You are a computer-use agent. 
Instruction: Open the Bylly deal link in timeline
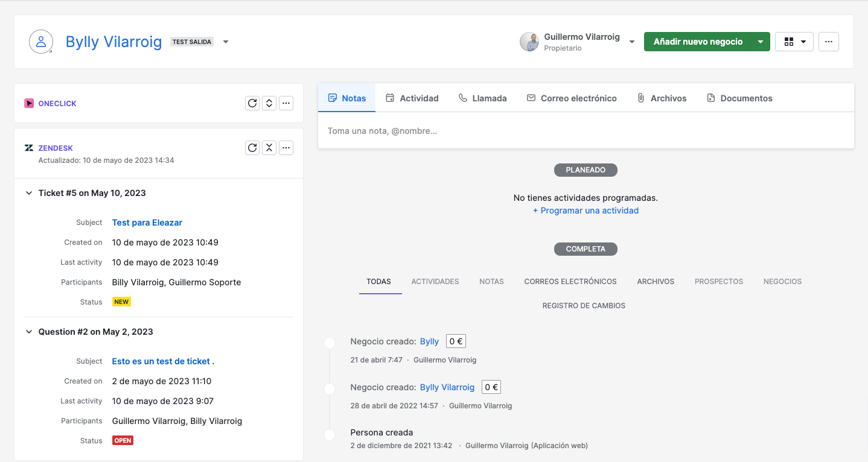[x=429, y=341]
